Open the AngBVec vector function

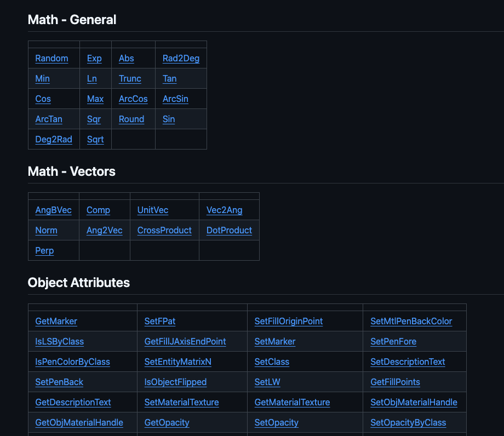pos(53,210)
